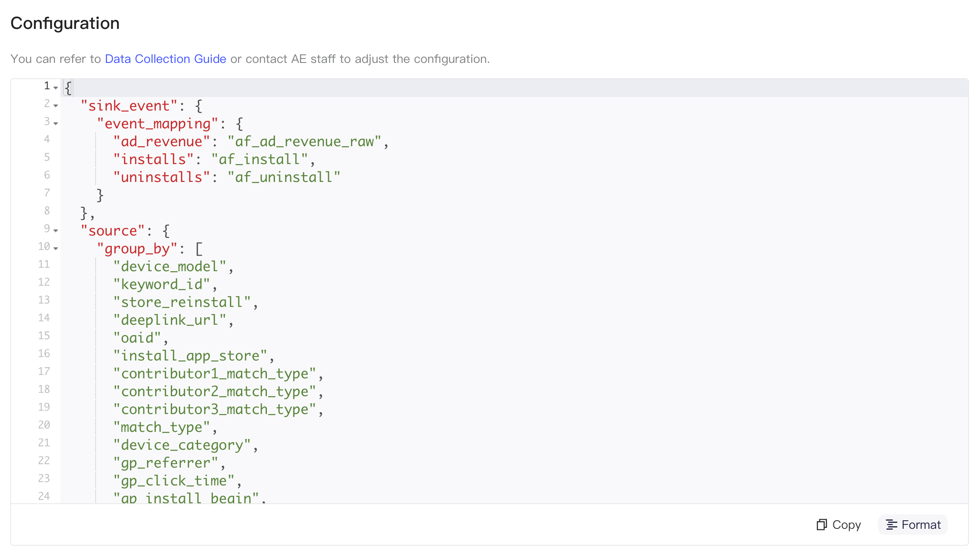Click the "device_category" entry
Viewport: 980px width, 556px height.
pyautogui.click(x=182, y=445)
